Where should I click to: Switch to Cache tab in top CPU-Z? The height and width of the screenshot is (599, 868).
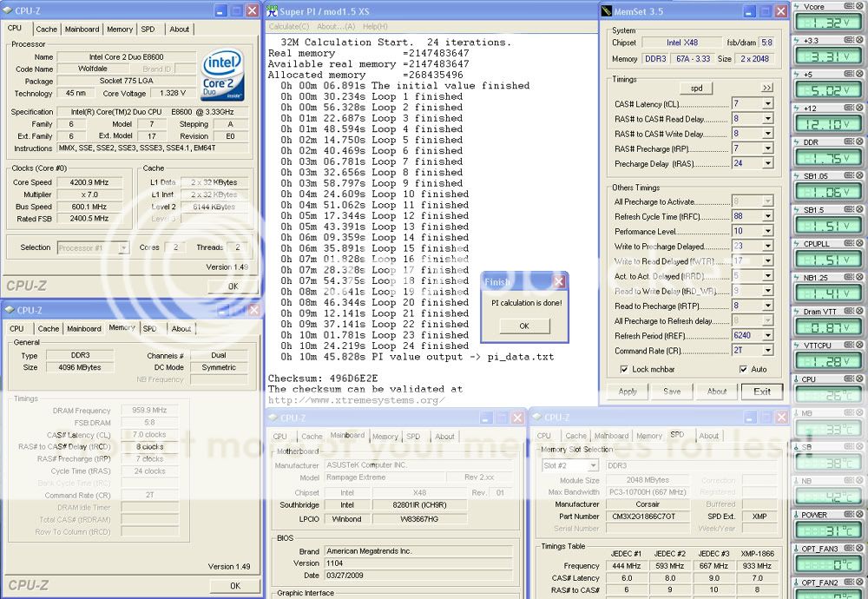[47, 30]
